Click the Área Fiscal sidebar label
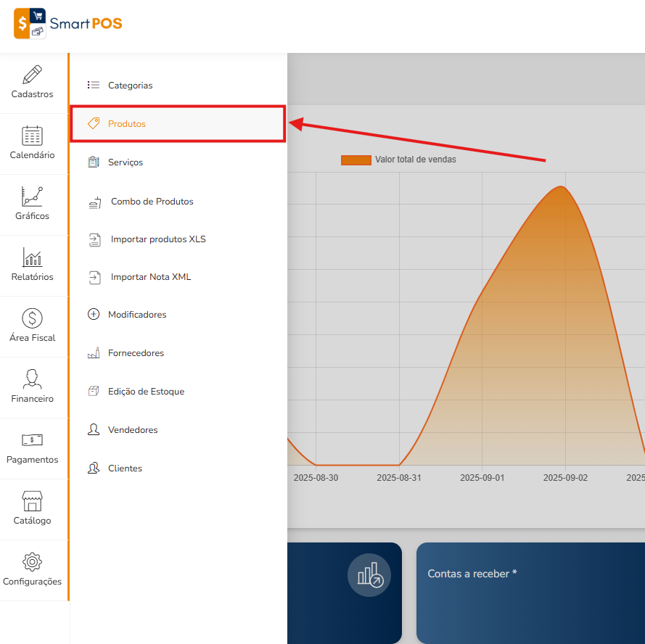645x644 pixels. tap(32, 337)
